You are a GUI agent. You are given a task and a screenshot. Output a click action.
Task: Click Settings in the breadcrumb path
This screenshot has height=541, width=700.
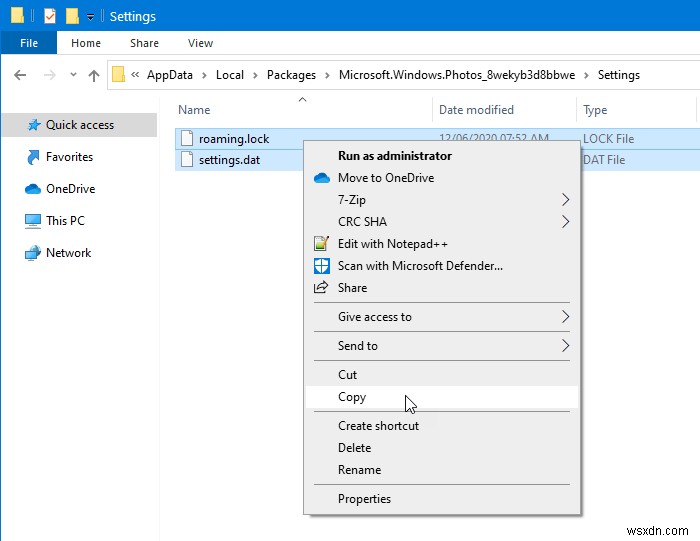[619, 75]
